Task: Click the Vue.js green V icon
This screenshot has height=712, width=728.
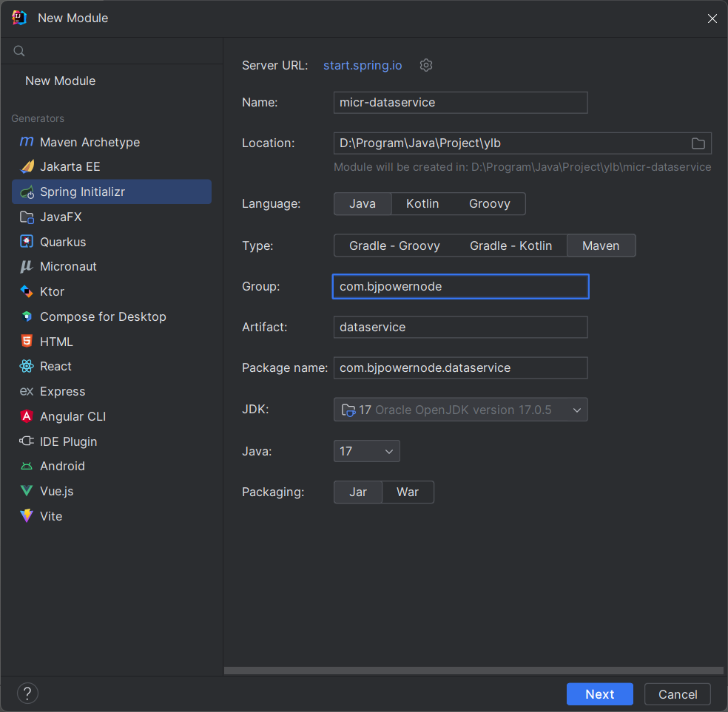Action: coord(27,491)
